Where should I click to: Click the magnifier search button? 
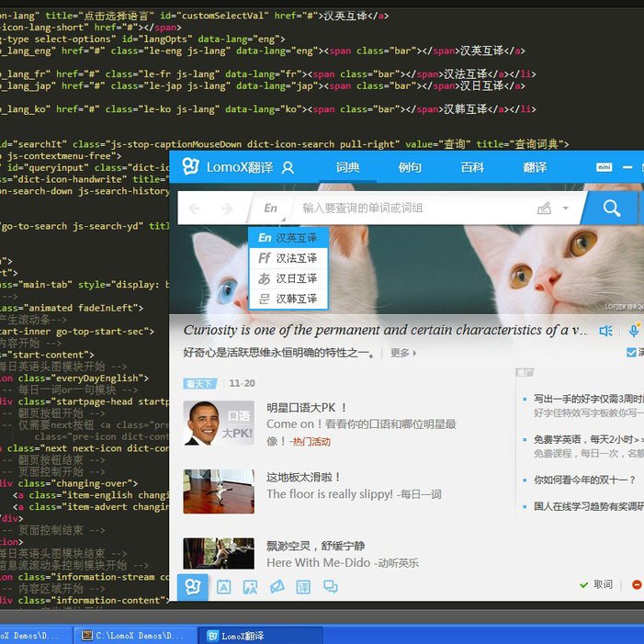(x=611, y=209)
